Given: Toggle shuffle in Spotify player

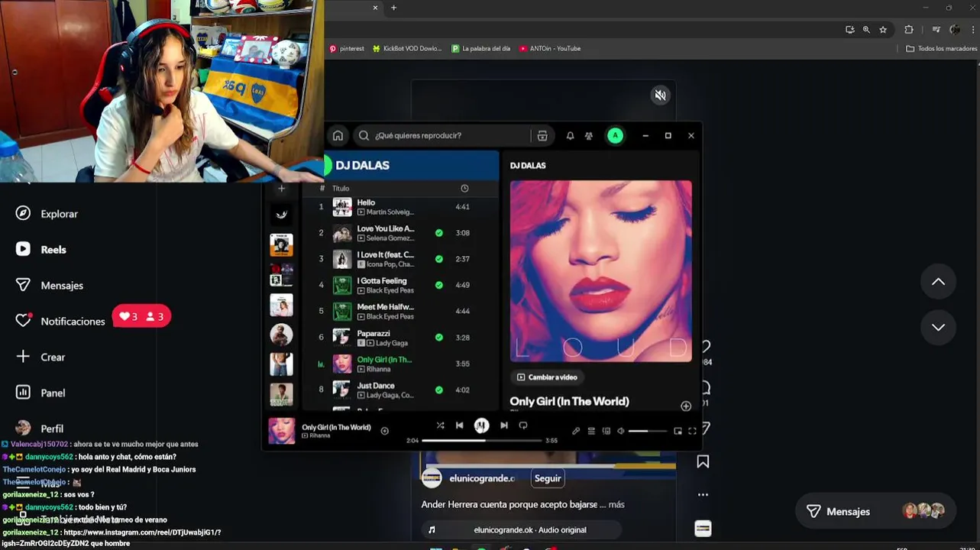Looking at the screenshot, I should 440,425.
